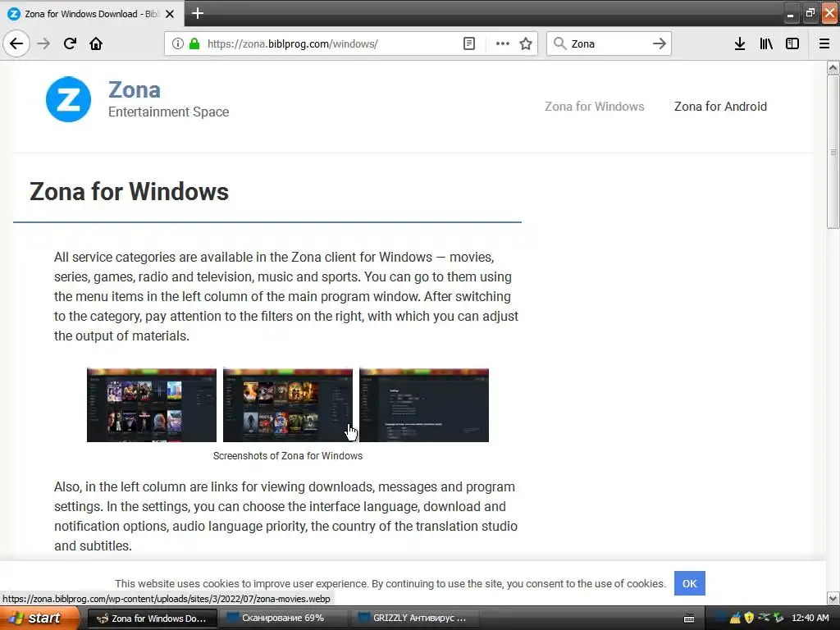Open the third Zona settings screenshot thumbnail

pyautogui.click(x=424, y=405)
